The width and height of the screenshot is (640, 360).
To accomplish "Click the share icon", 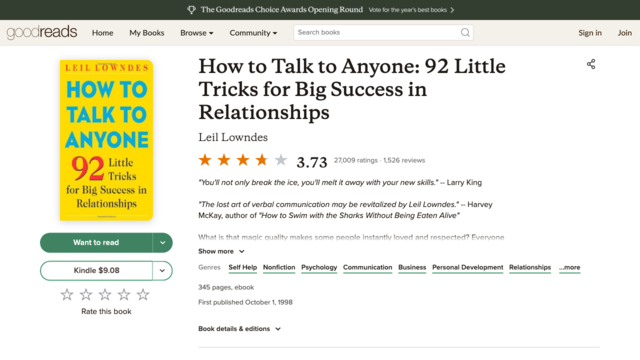I will pos(591,64).
